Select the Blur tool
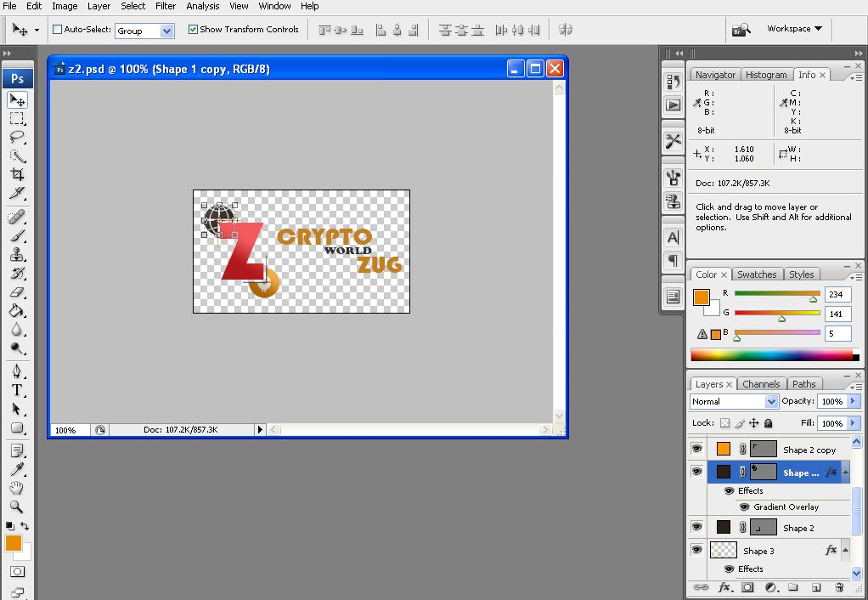 [x=17, y=329]
